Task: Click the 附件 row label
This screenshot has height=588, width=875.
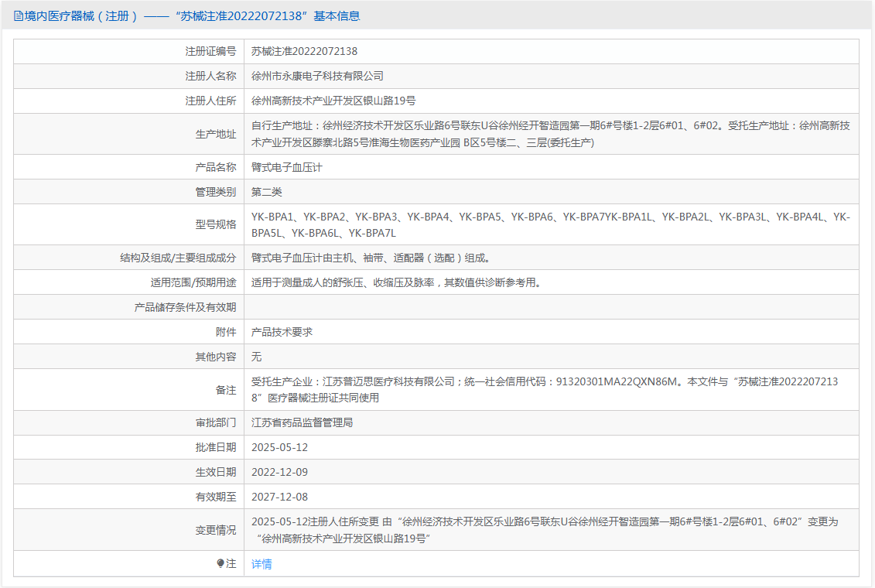Action: coord(225,332)
